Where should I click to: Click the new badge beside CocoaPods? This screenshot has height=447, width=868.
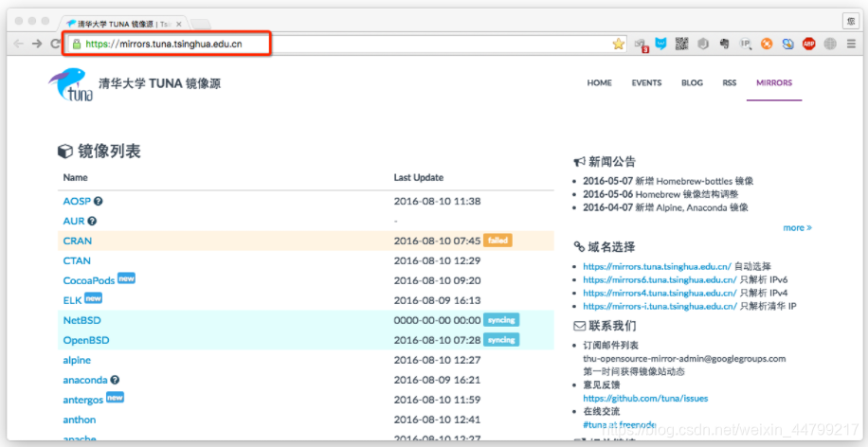tap(126, 278)
